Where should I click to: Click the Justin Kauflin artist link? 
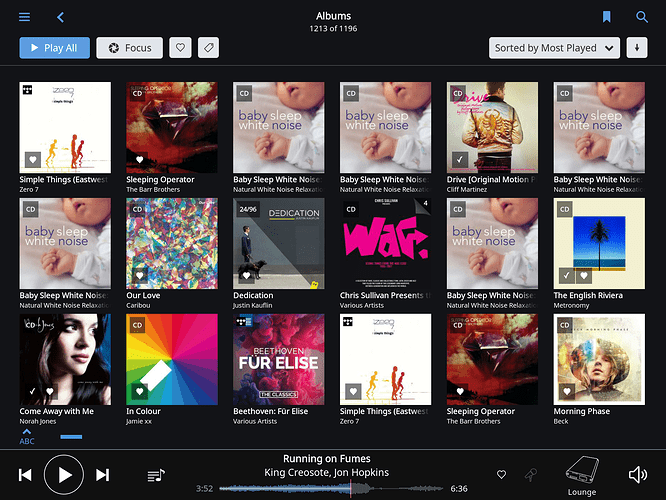(x=253, y=305)
